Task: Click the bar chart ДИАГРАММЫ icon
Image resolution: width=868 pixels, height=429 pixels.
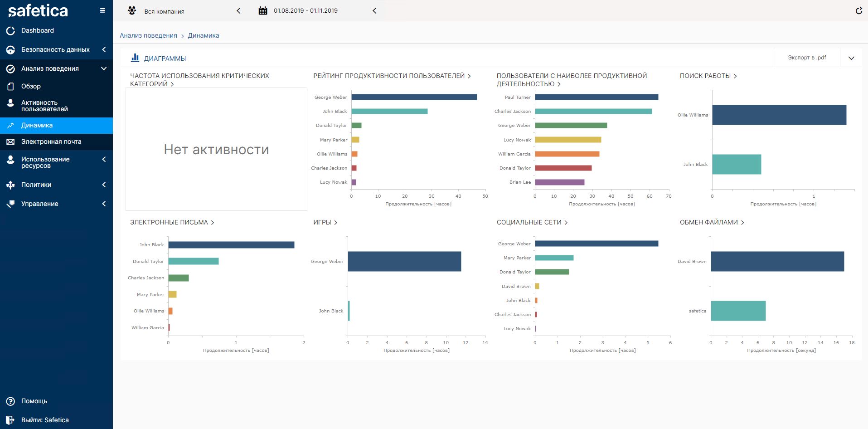Action: tap(135, 58)
